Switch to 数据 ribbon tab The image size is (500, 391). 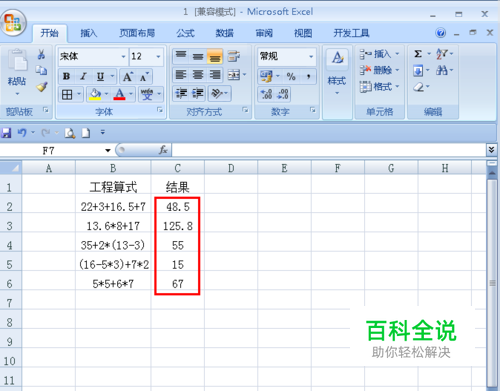click(225, 33)
